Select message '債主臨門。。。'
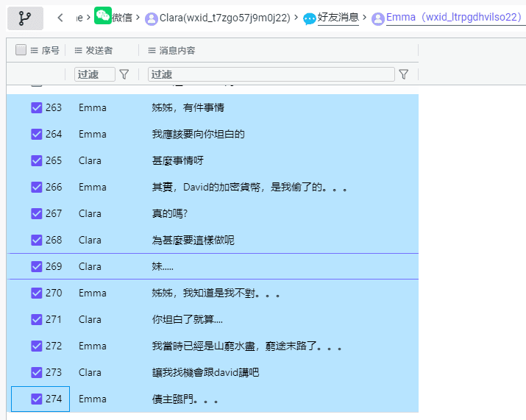Screen dimensions: 526x420 coord(185,399)
